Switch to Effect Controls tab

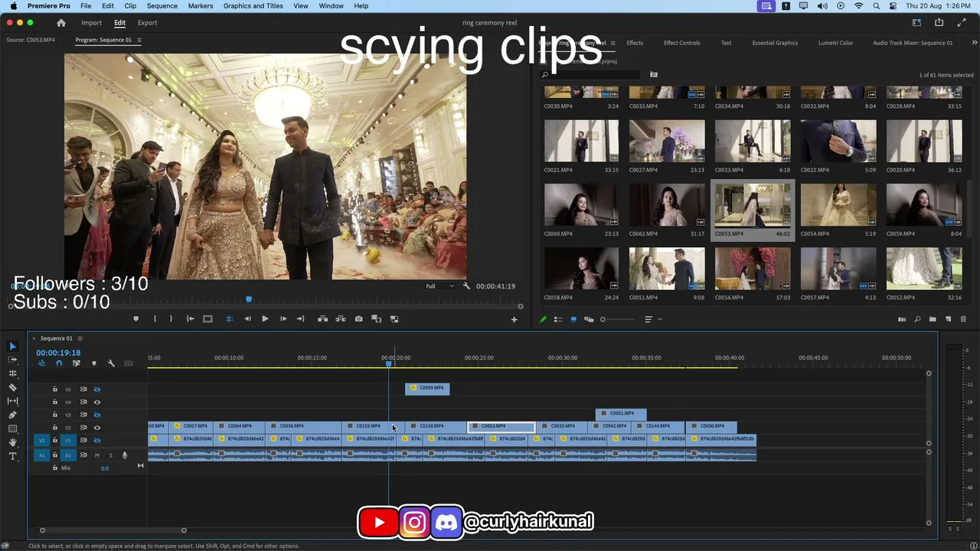[x=682, y=43]
